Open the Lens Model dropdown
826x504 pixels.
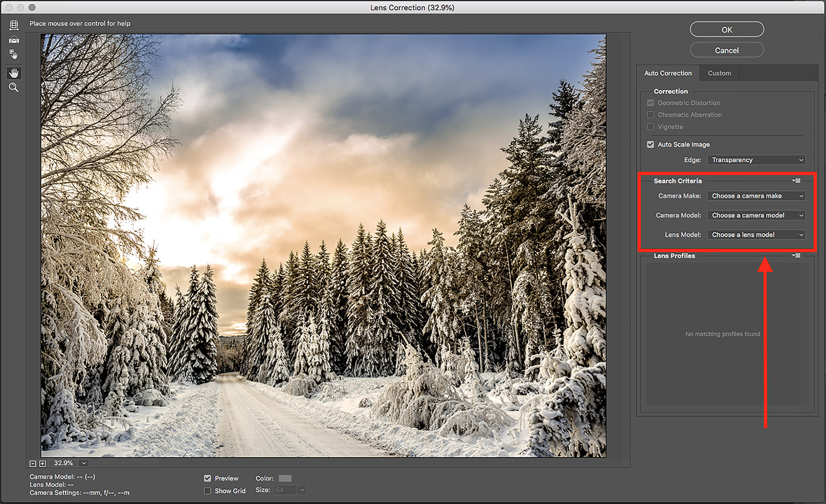point(756,234)
